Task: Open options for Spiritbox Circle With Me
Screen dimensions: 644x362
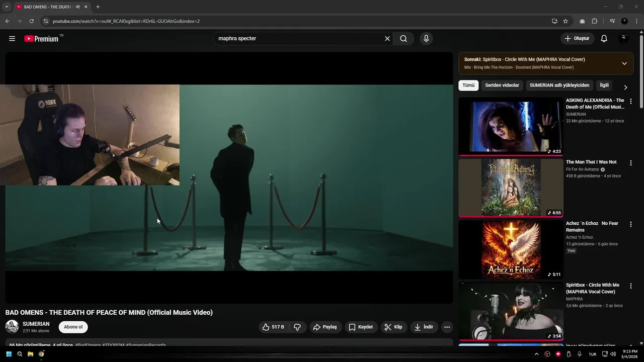Action: coord(631,286)
